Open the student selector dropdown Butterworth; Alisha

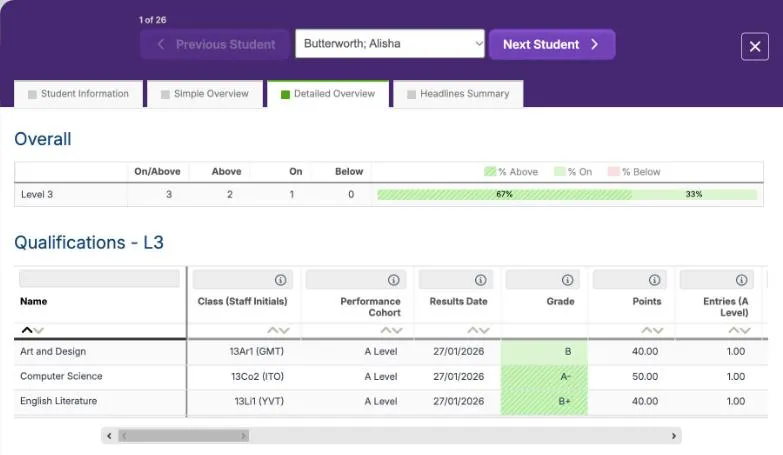point(390,43)
